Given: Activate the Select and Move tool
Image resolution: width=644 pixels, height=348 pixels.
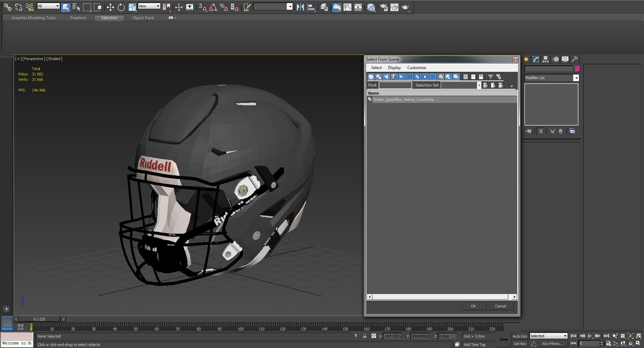Looking at the screenshot, I should [110, 7].
